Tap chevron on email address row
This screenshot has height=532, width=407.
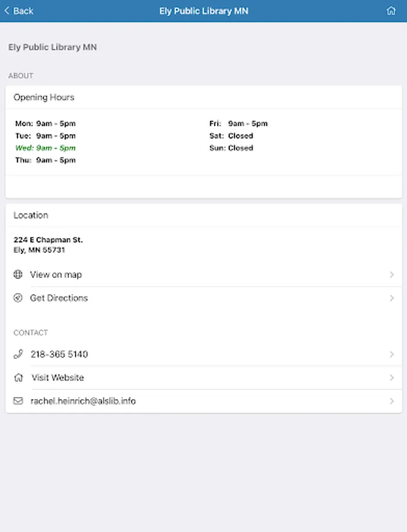click(x=392, y=401)
